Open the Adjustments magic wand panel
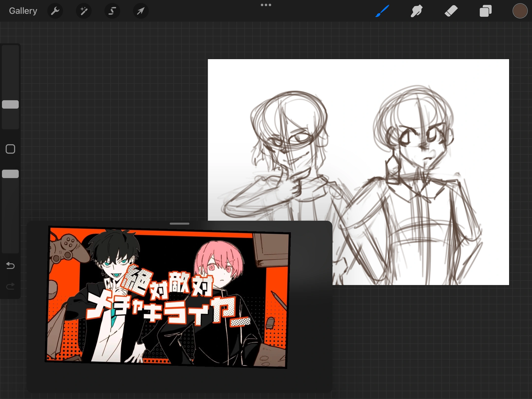This screenshot has width=532, height=399. tap(84, 11)
